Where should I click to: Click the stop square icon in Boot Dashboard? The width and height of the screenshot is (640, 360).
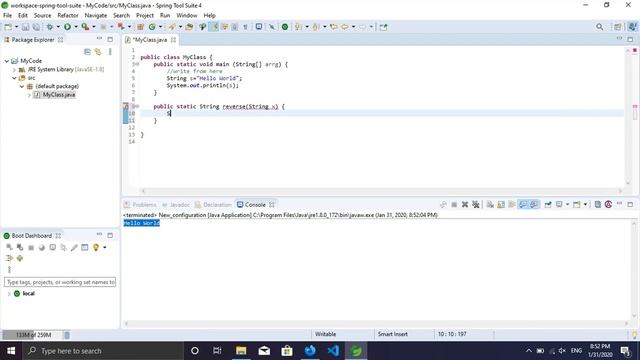pos(31,247)
